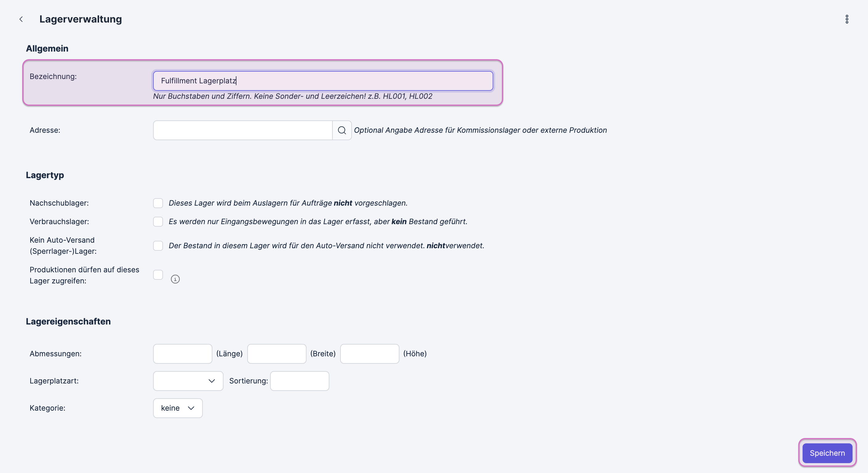Viewport: 868px width, 473px height.
Task: Open the Lagerplatzart dropdown
Action: click(x=188, y=381)
